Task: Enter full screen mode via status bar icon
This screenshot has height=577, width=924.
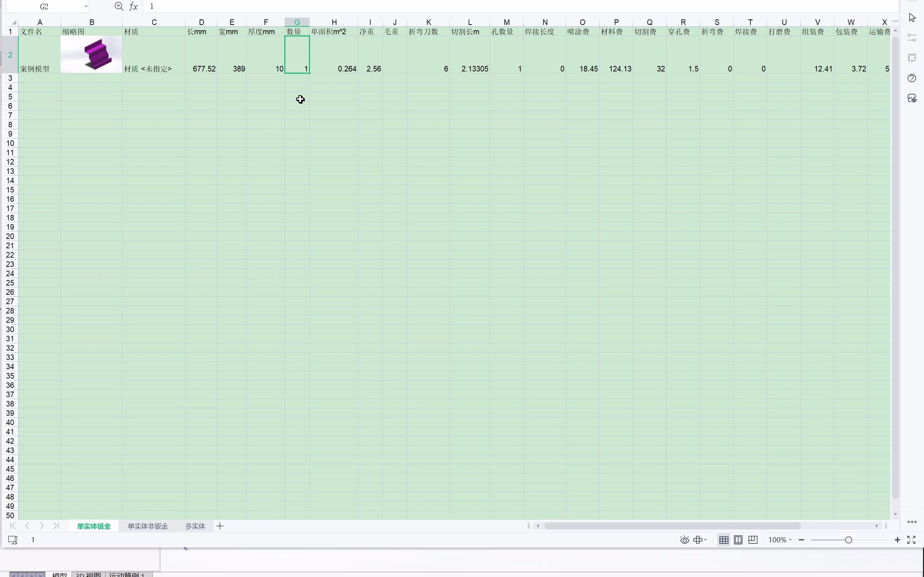Action: point(911,540)
